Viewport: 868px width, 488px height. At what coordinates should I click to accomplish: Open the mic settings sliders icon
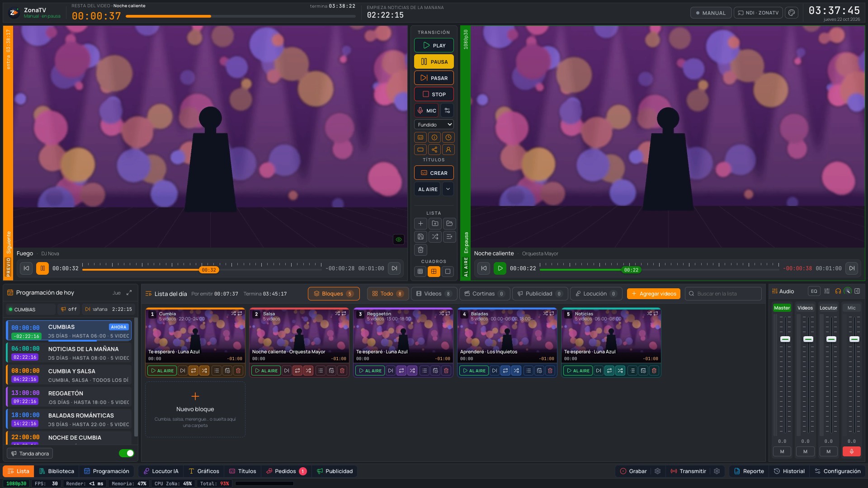pyautogui.click(x=447, y=110)
